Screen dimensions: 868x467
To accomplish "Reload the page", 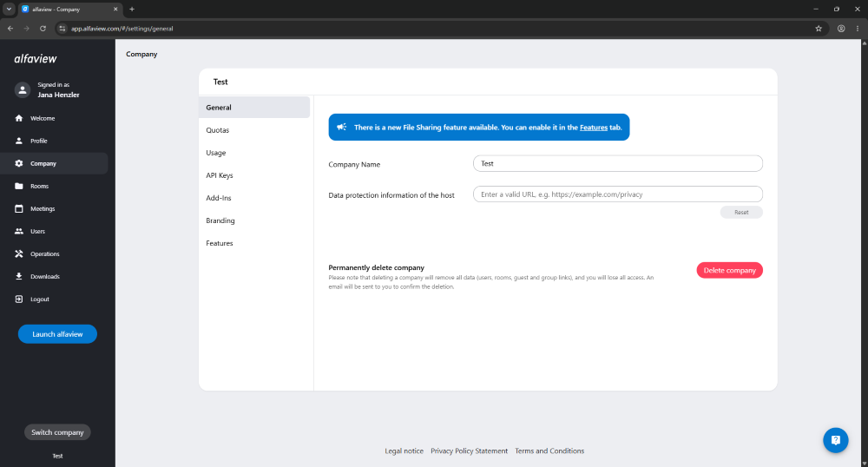I will tap(43, 29).
